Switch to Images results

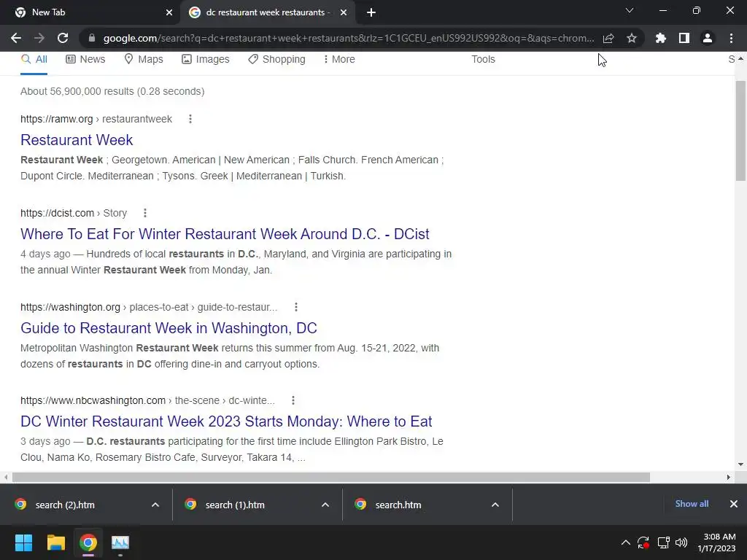tap(205, 59)
